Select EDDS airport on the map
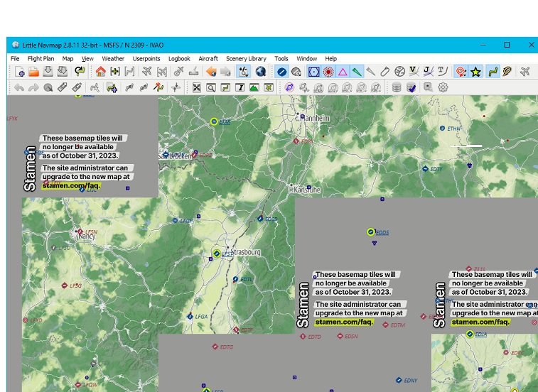The image size is (538, 392). [370, 232]
